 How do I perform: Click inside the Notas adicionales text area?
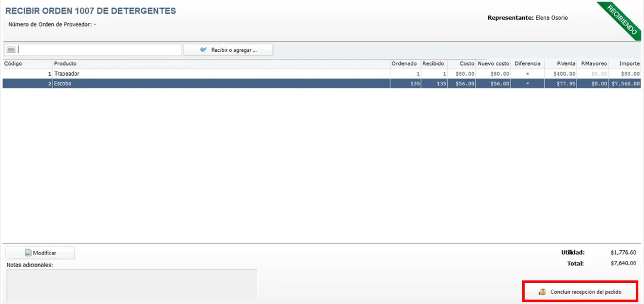click(x=132, y=285)
